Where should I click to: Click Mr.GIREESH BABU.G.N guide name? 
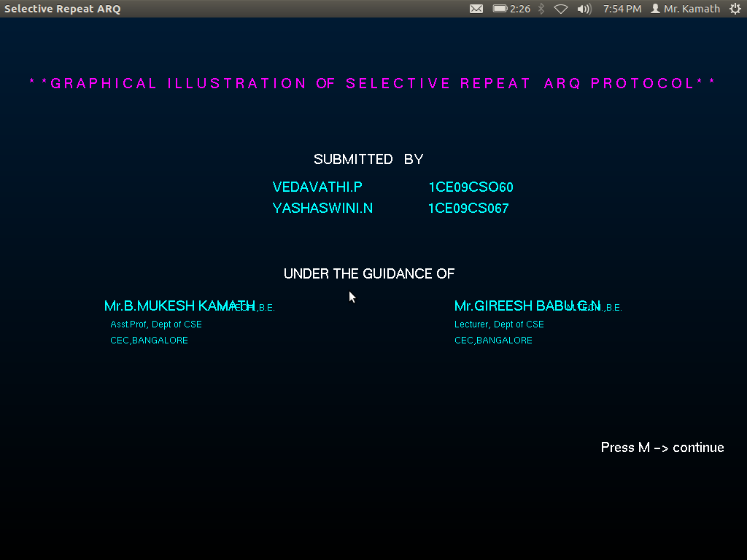coord(527,306)
